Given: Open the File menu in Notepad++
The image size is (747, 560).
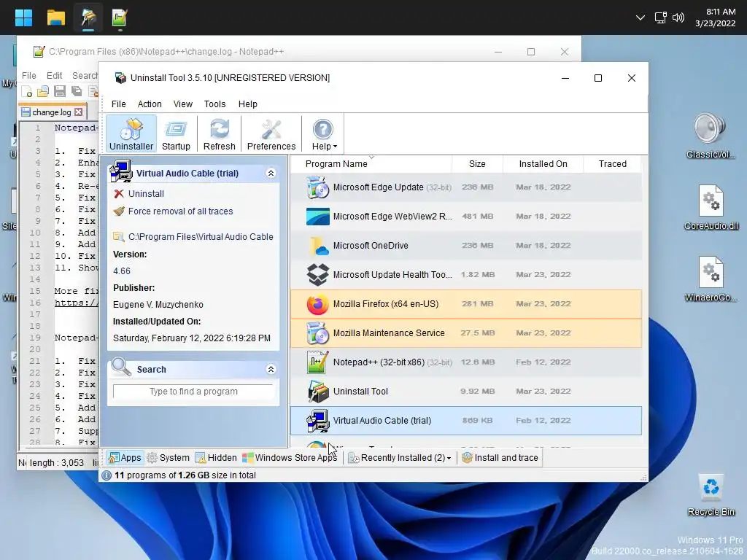Looking at the screenshot, I should pyautogui.click(x=28, y=76).
